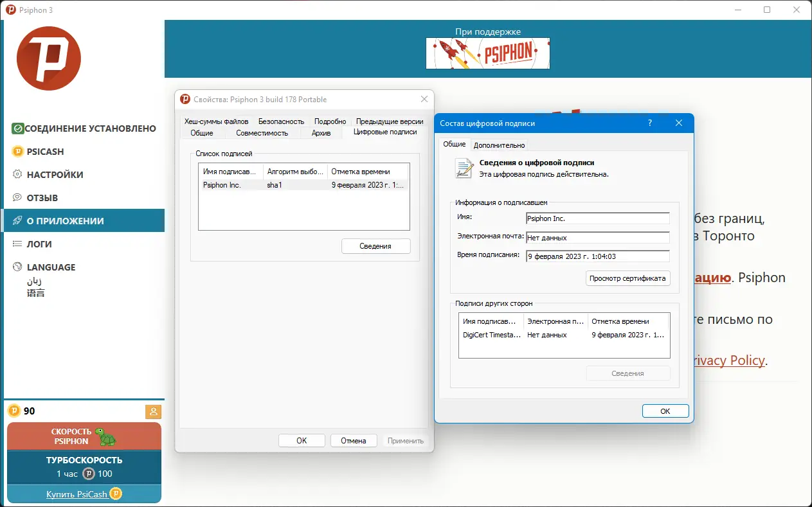Select Psiphon Inc. row in signature list
The height and width of the screenshot is (507, 812).
303,185
